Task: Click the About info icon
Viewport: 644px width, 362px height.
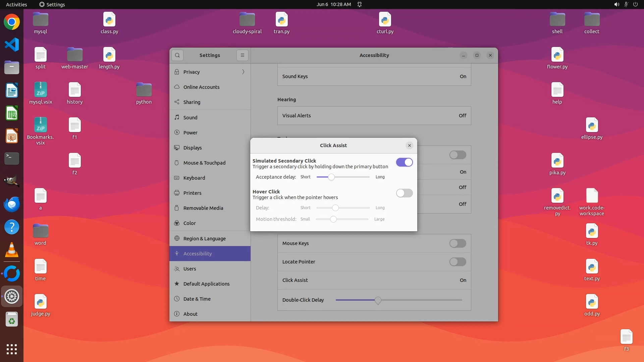Action: point(177,314)
